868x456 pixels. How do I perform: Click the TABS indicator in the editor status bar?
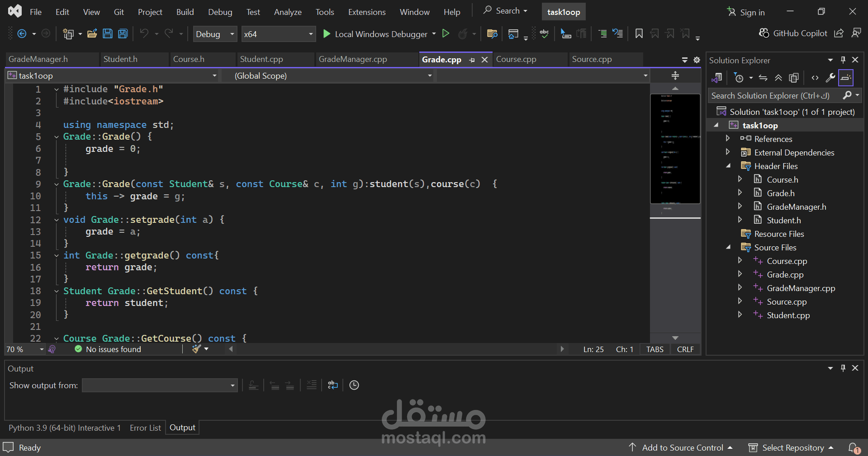pos(655,349)
